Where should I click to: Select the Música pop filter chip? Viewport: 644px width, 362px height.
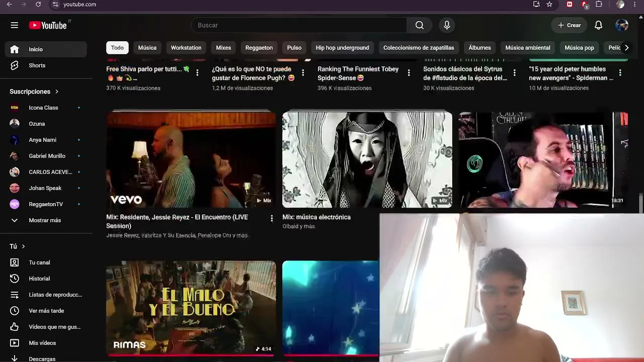[x=579, y=48]
